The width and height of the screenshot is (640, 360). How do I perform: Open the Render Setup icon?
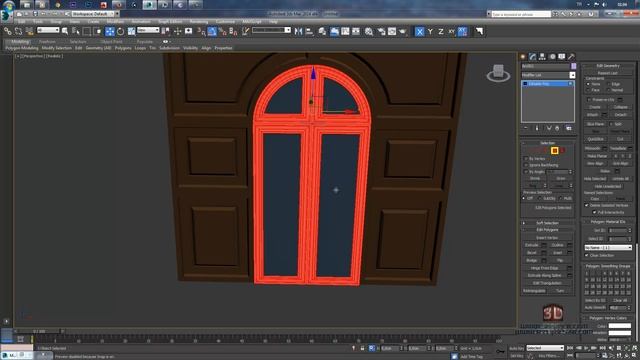tap(381, 31)
